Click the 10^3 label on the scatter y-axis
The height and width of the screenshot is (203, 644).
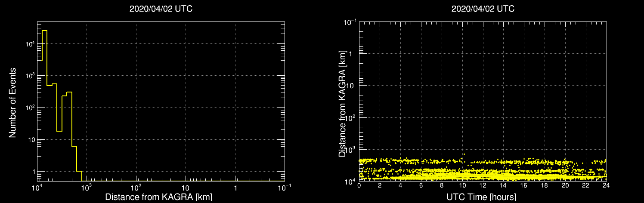click(x=351, y=148)
